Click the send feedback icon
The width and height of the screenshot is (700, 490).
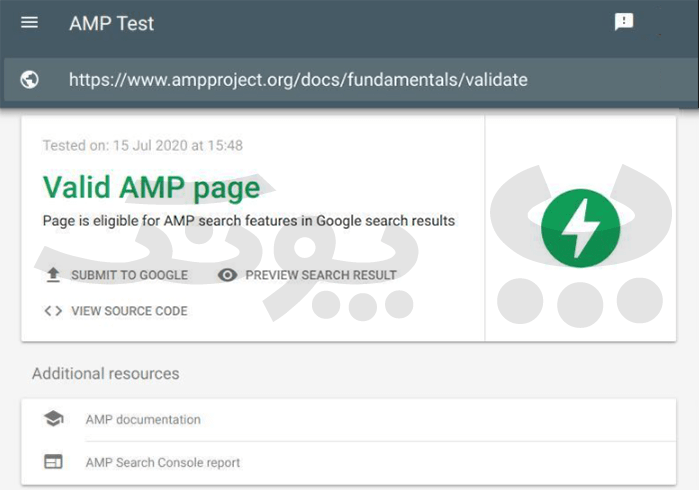click(624, 21)
